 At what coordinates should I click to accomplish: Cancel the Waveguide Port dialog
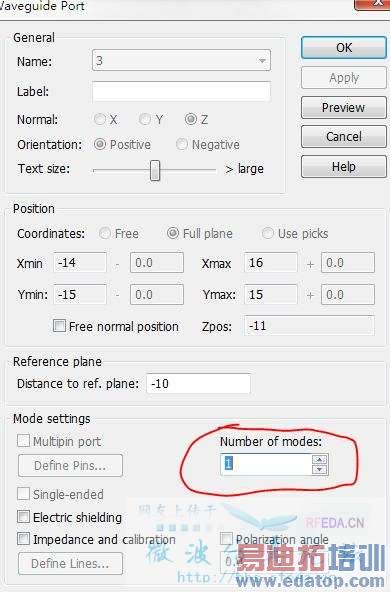344,137
